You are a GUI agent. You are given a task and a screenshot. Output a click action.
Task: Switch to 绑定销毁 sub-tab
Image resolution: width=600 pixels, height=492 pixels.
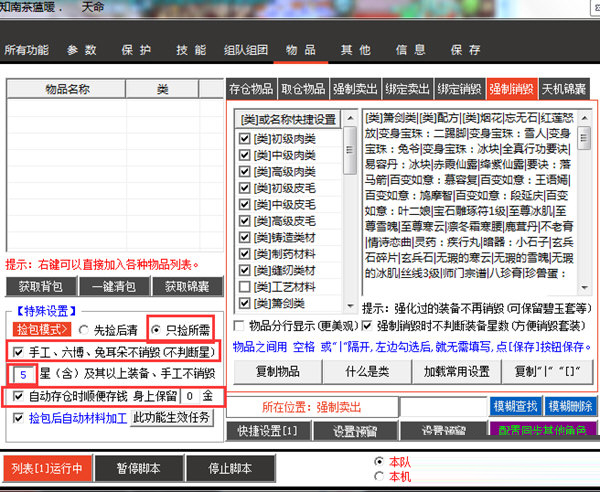459,89
